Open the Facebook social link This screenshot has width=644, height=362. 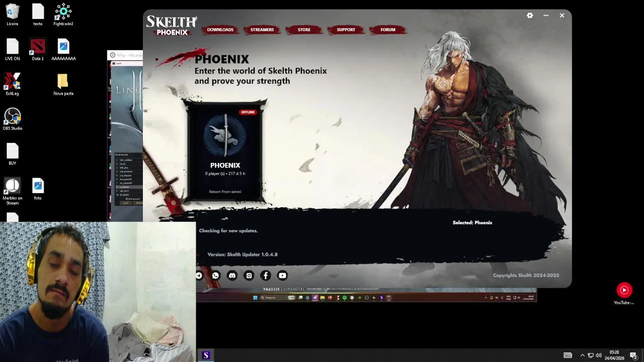point(266,276)
